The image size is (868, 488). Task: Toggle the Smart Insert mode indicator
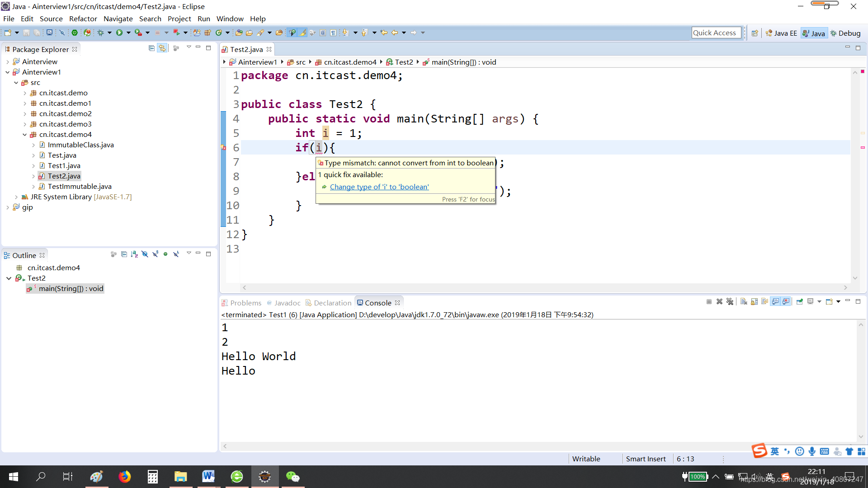pos(645,458)
